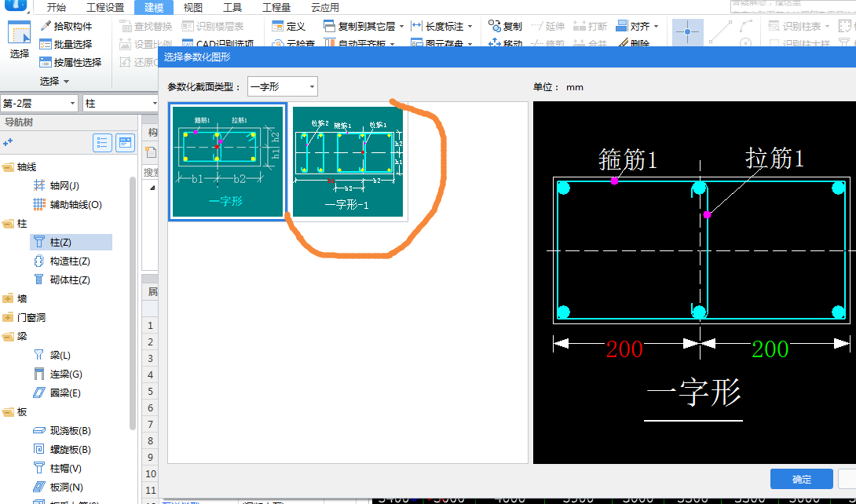The image size is (856, 504).
Task: Click the 对齐 align tool
Action: [x=633, y=26]
